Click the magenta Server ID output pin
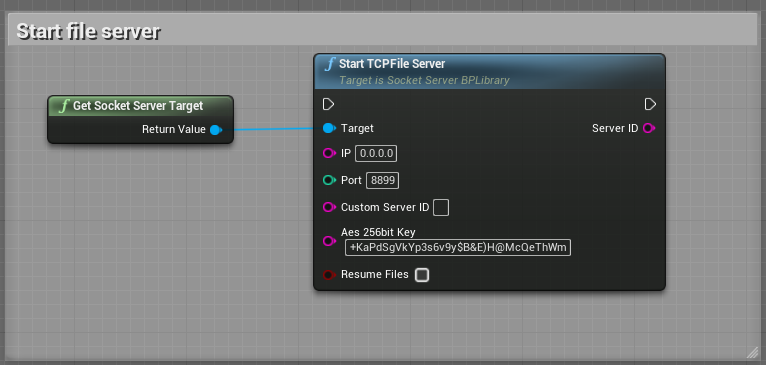The height and width of the screenshot is (365, 766). pos(649,129)
